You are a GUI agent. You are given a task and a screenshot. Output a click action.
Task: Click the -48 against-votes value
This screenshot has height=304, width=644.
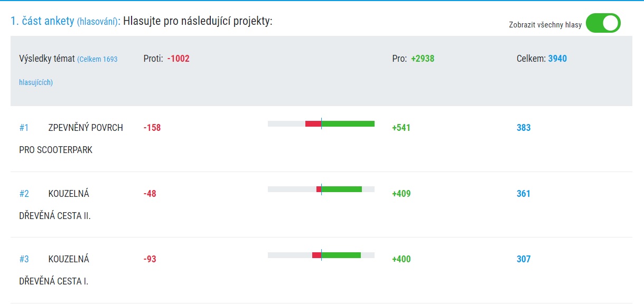tap(150, 194)
